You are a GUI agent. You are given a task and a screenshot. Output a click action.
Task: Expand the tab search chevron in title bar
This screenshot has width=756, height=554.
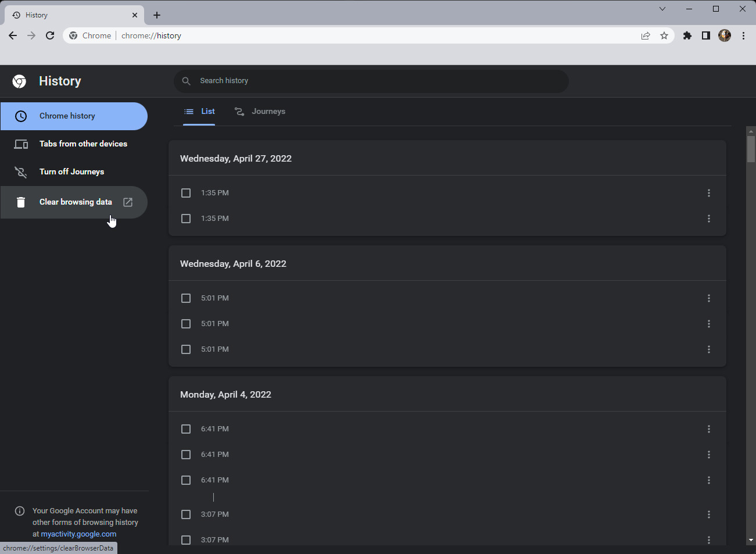[x=662, y=9]
